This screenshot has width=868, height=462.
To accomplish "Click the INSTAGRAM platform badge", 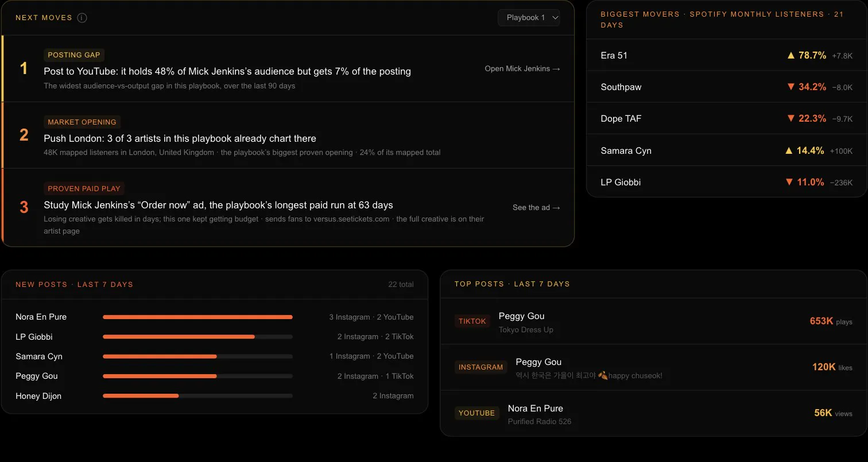I will (481, 367).
